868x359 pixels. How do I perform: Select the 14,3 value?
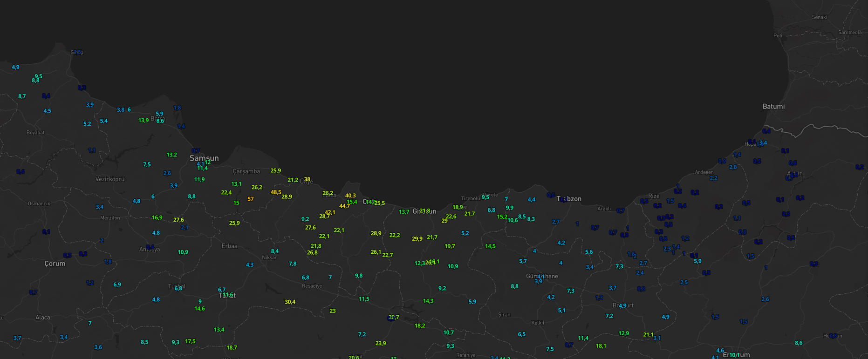[x=428, y=301]
